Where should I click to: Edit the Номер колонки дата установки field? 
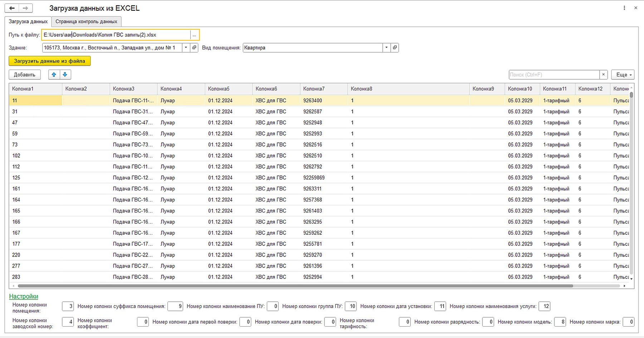point(440,306)
